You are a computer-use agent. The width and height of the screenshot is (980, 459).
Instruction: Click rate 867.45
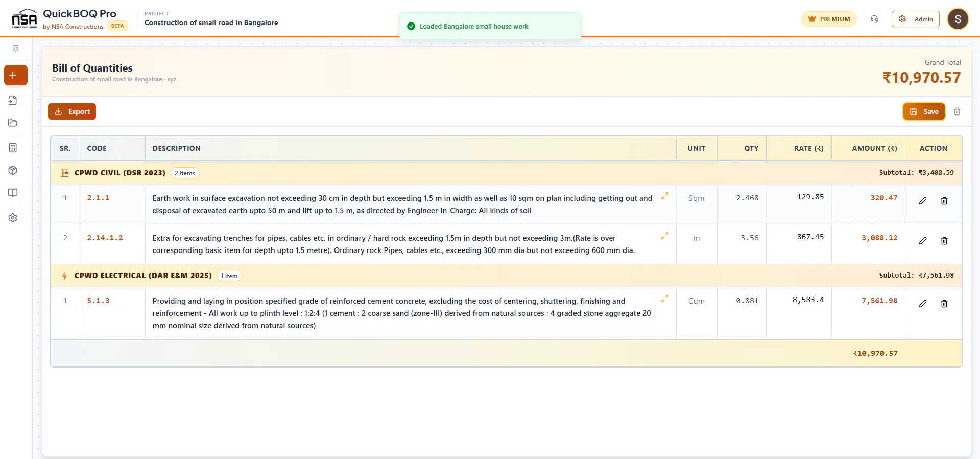tap(810, 237)
